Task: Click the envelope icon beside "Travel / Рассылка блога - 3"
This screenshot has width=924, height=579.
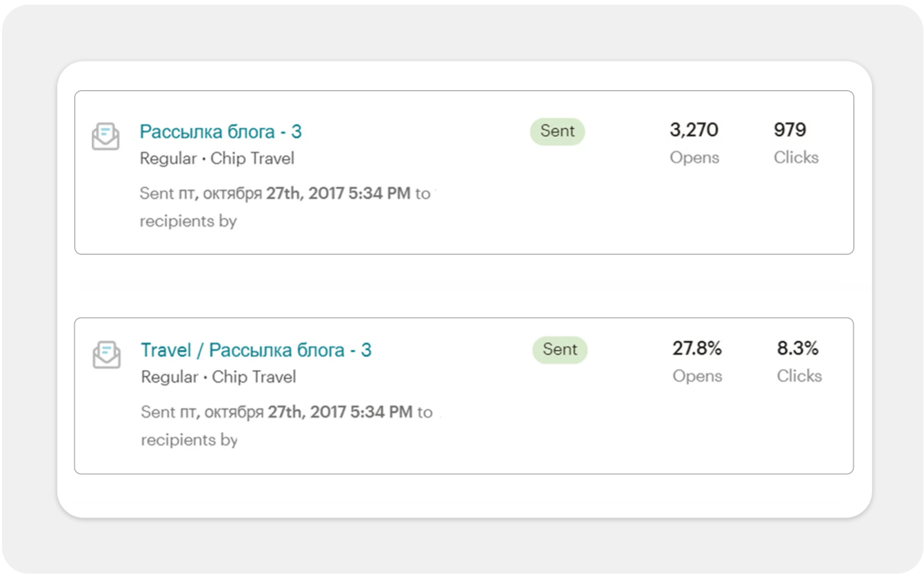Action: (106, 354)
